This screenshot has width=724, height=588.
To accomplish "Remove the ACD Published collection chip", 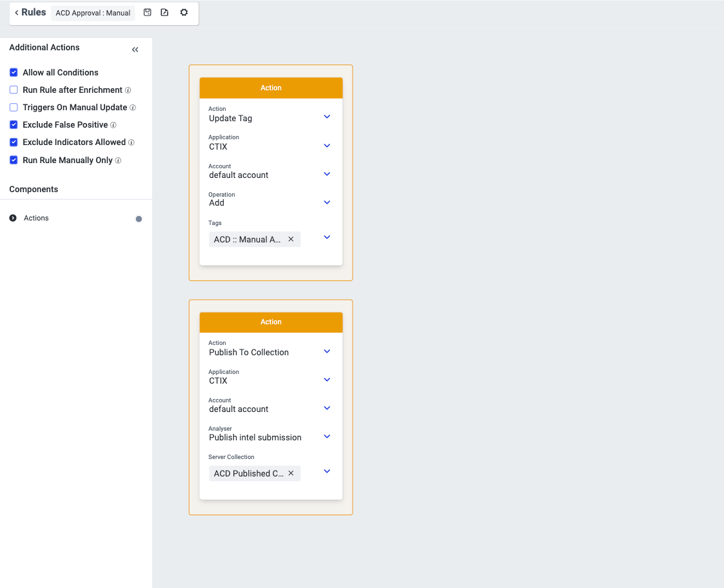I will [291, 473].
